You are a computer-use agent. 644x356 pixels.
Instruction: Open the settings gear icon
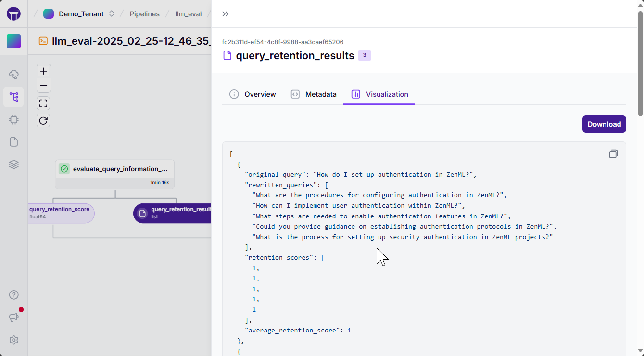pyautogui.click(x=13, y=340)
